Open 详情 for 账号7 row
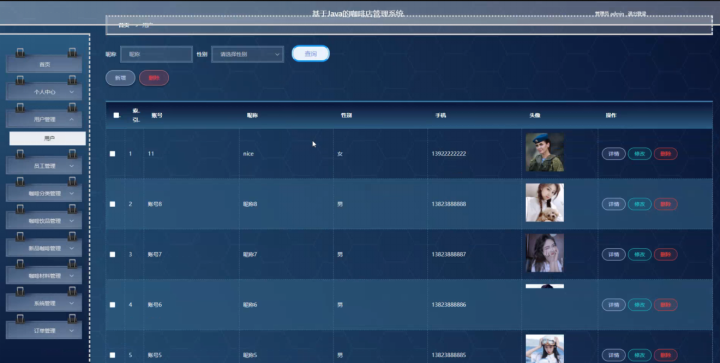720x363 pixels. (x=613, y=254)
